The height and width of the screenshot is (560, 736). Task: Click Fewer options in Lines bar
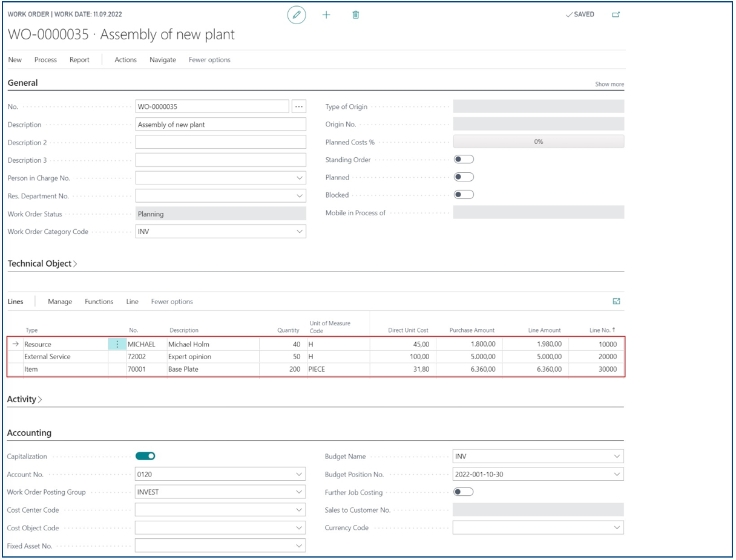172,301
